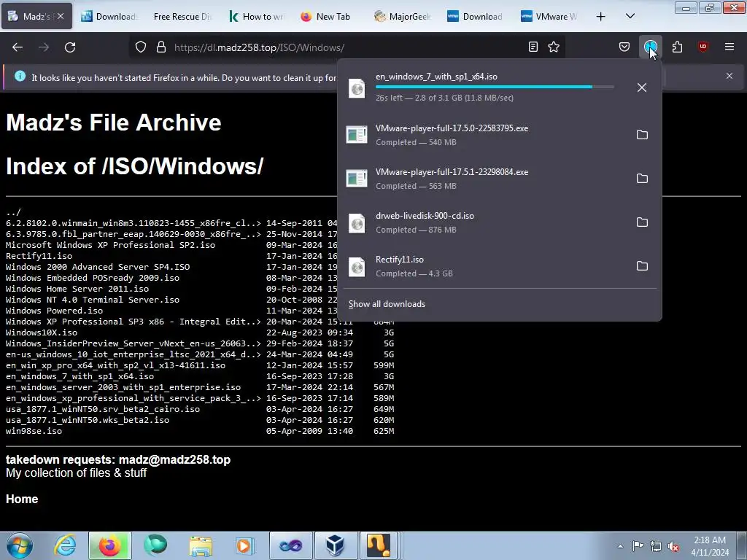
Task: Show drweb-livedisk ISO in folder
Action: pos(642,222)
